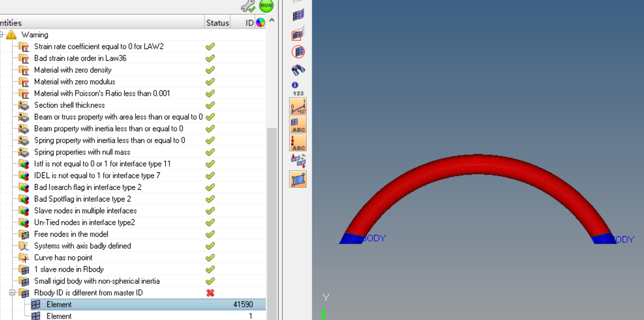Viewport: 644px width, 320px height.
Task: Click the icon beside 'Small rigid body with non-spherical inertia'
Action: pos(23,281)
